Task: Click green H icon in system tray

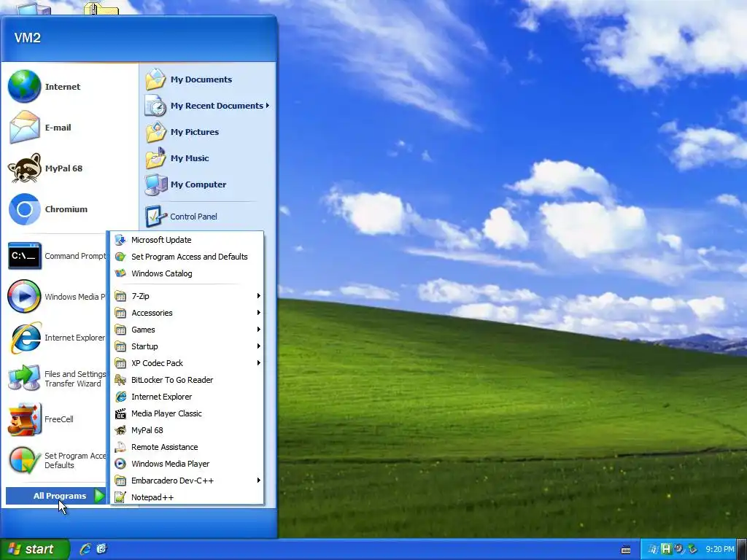Action: [x=666, y=549]
